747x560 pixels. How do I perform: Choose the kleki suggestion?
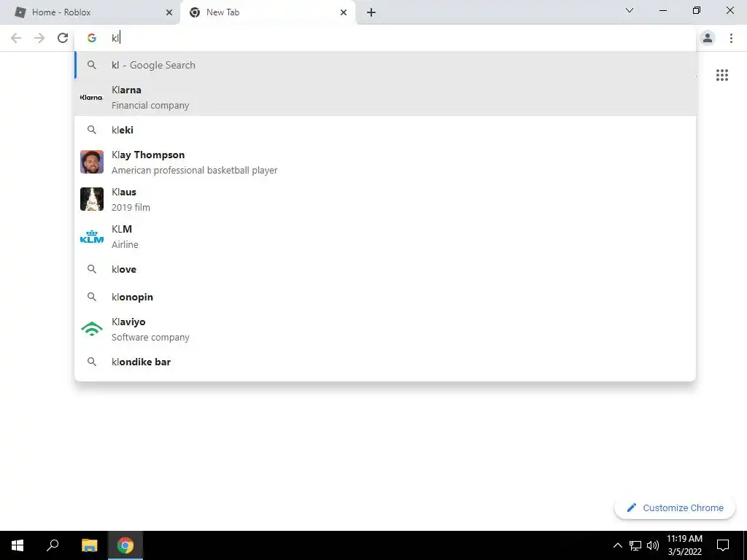click(385, 130)
